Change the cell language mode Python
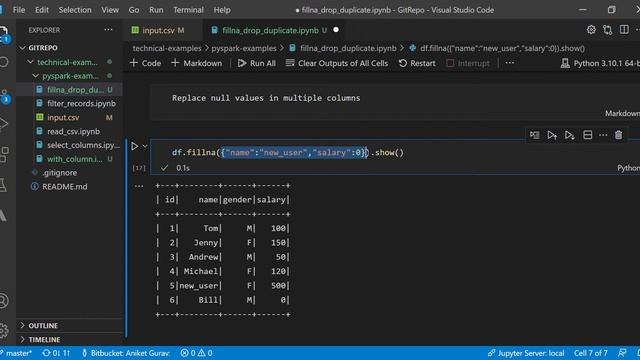 [628, 168]
